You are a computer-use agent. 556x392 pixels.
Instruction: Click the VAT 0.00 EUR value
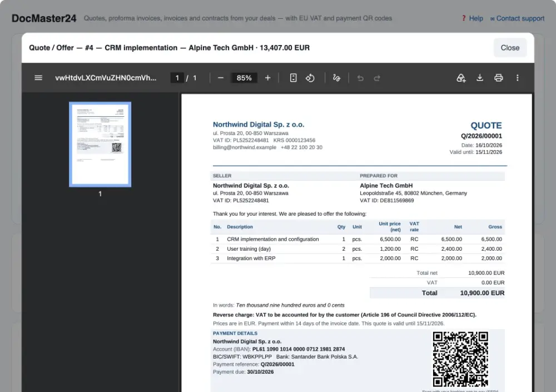pos(493,282)
